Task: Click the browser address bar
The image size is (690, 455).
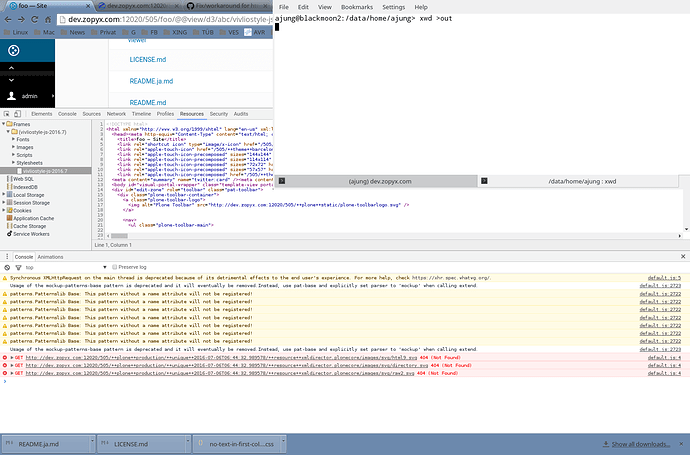Action: (165, 19)
